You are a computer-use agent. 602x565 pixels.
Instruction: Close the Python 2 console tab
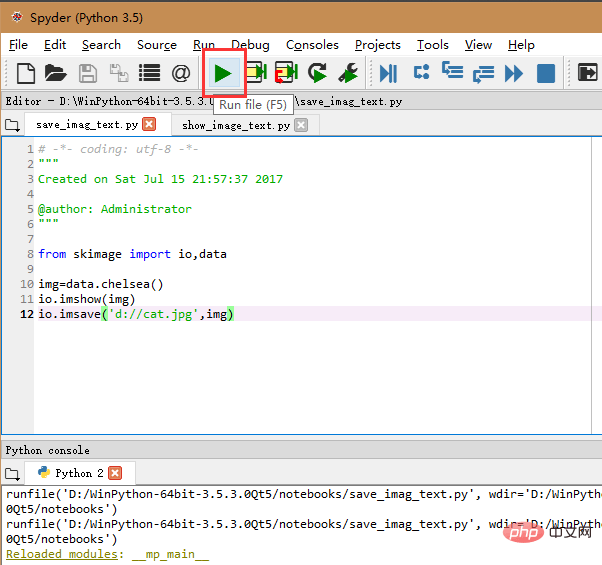coord(115,473)
